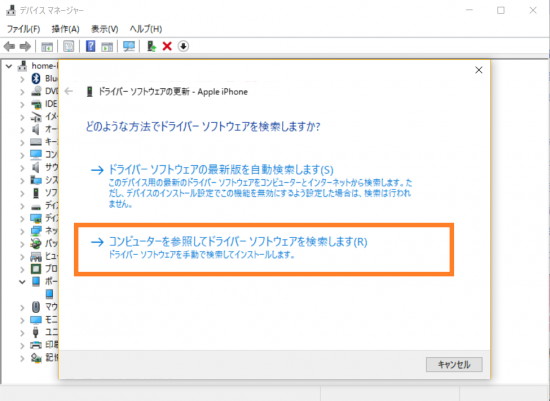
Task: Select the IDE controller icon in the tree
Action: point(36,104)
